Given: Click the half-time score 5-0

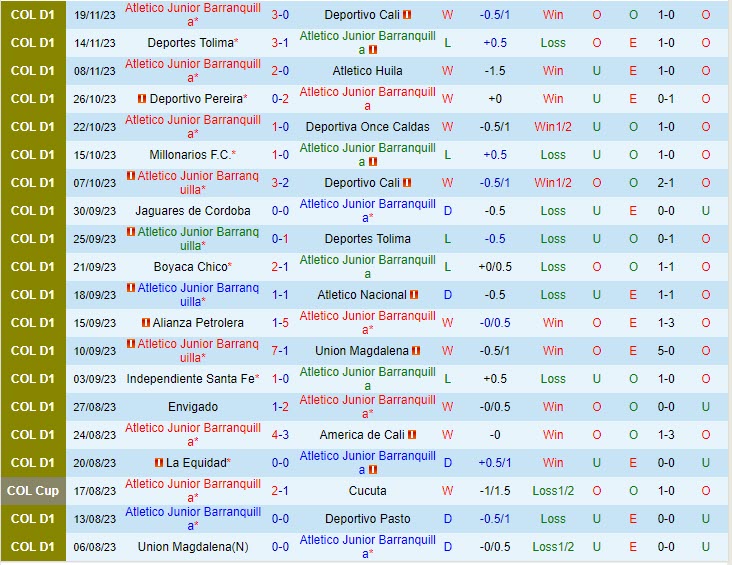Looking at the screenshot, I should [666, 351].
